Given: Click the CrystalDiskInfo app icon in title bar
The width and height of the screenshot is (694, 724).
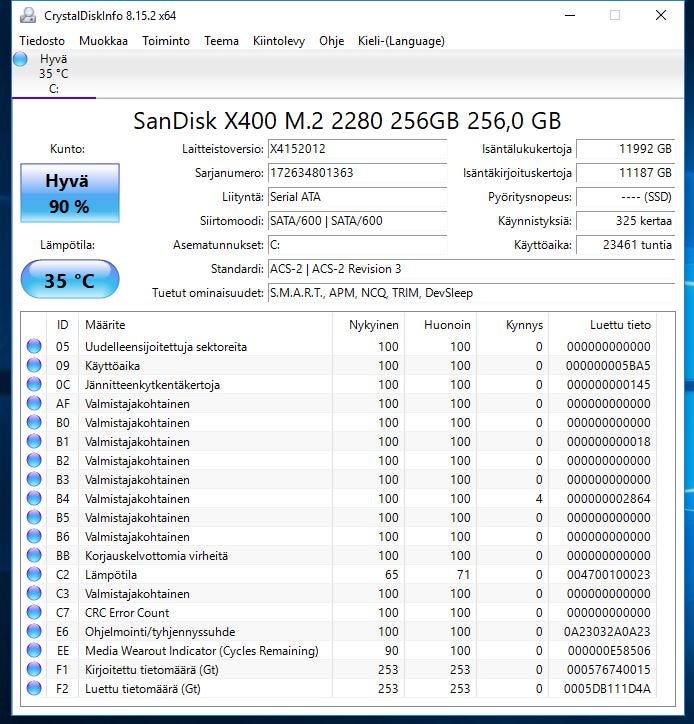Looking at the screenshot, I should coord(28,15).
